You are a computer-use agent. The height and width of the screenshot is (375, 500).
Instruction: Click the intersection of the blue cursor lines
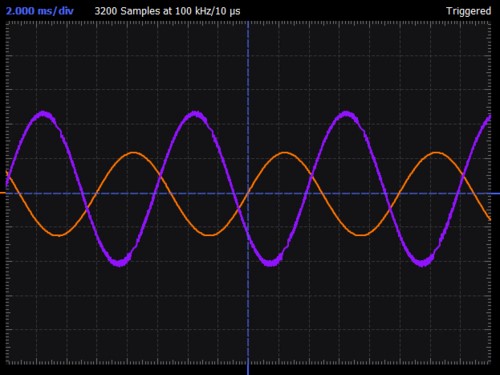click(248, 193)
